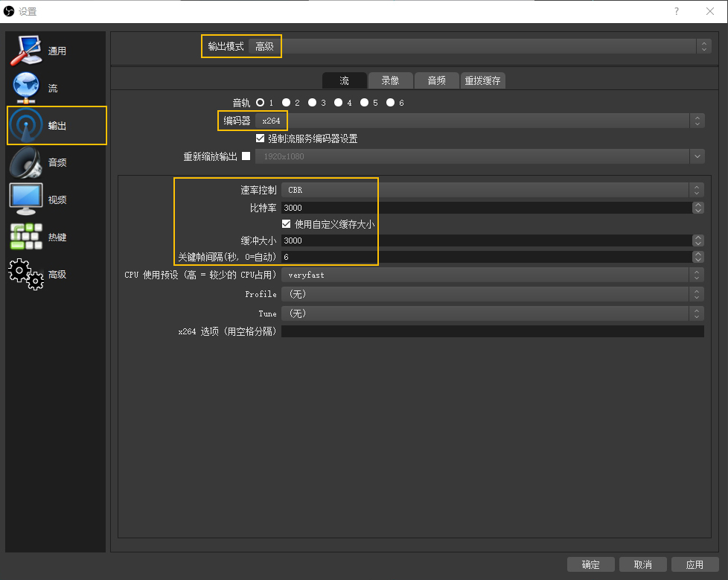Open the CPU preset veryfast dropdown
728x580 pixels.
pos(493,275)
